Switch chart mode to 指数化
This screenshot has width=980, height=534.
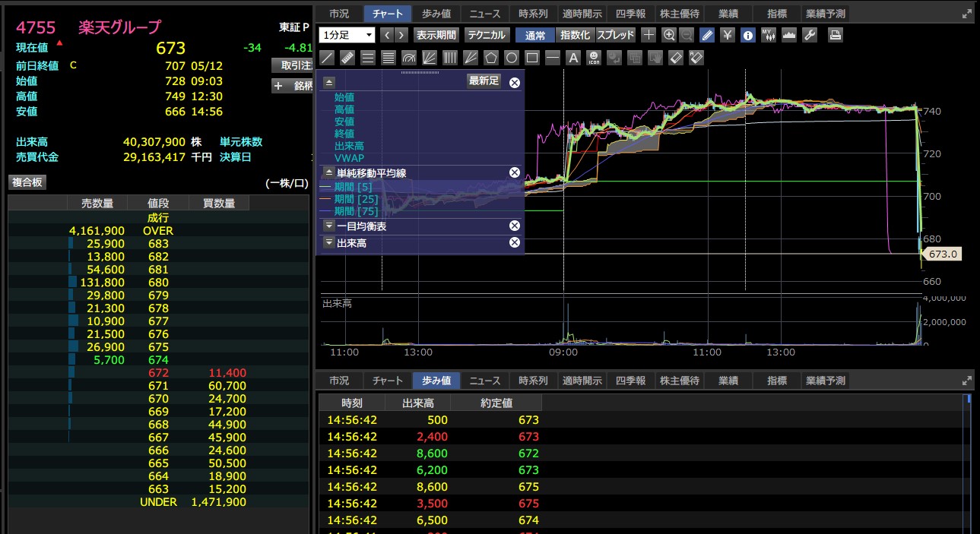[576, 35]
